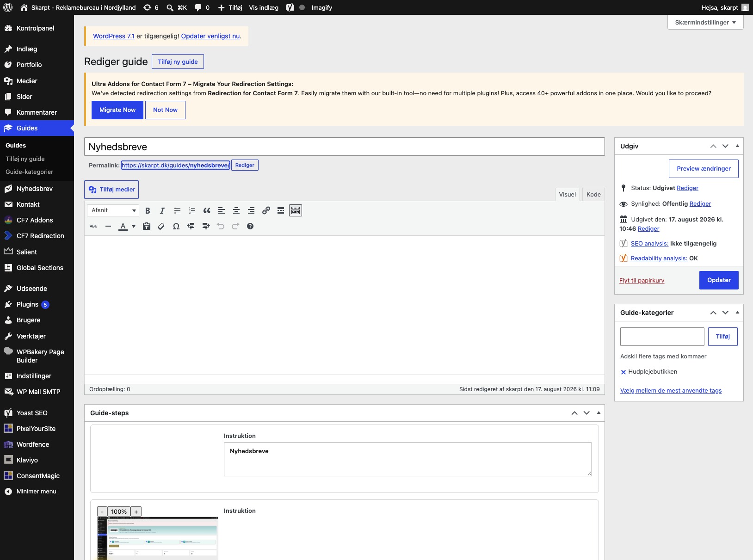This screenshot has width=753, height=560.
Task: Remove the Hudplejebutikken tag
Action: pos(623,372)
